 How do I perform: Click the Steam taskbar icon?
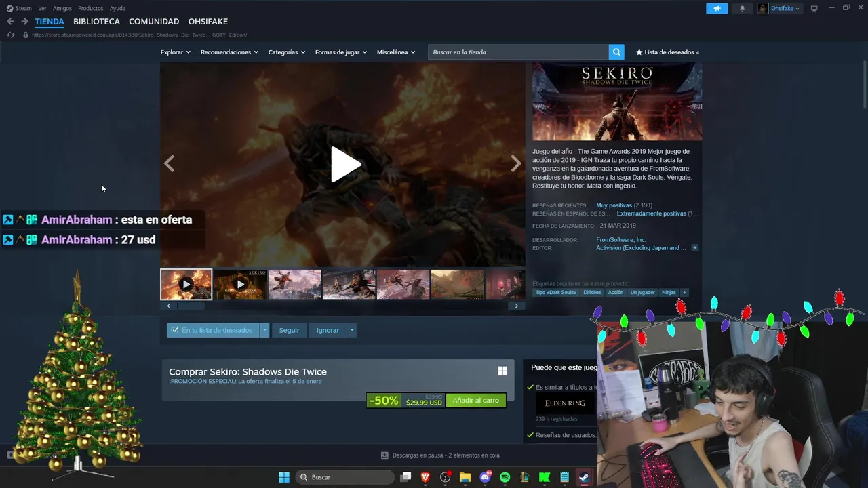pyautogui.click(x=584, y=477)
